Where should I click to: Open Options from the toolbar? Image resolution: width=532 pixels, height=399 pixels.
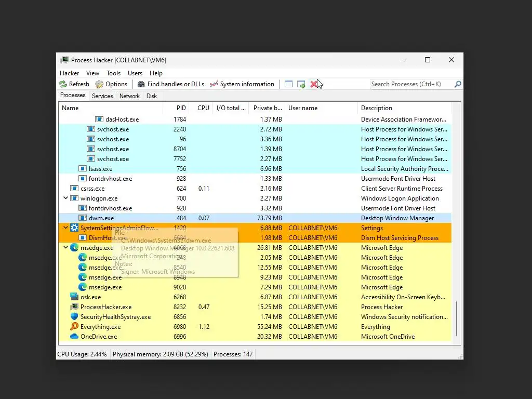pyautogui.click(x=111, y=84)
